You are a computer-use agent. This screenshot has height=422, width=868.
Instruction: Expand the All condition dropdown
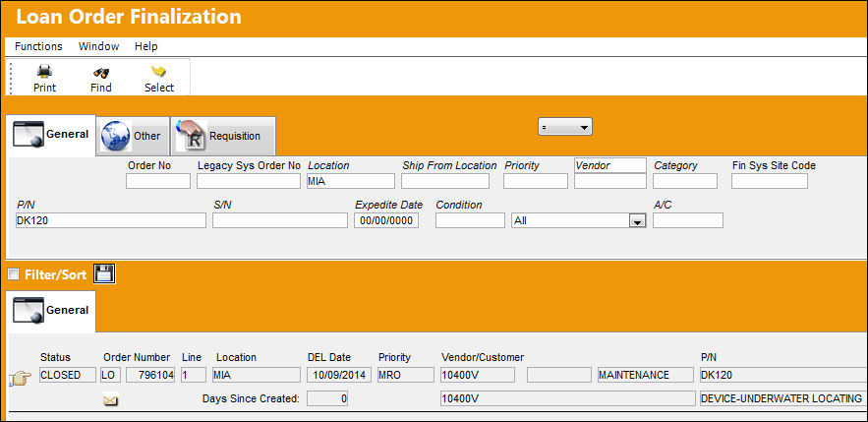click(637, 221)
